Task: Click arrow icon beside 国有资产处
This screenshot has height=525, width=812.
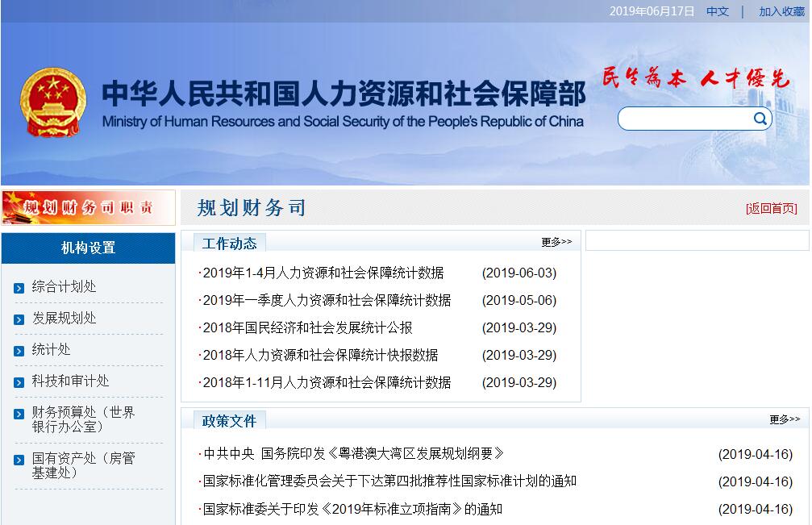Action: click(x=19, y=460)
